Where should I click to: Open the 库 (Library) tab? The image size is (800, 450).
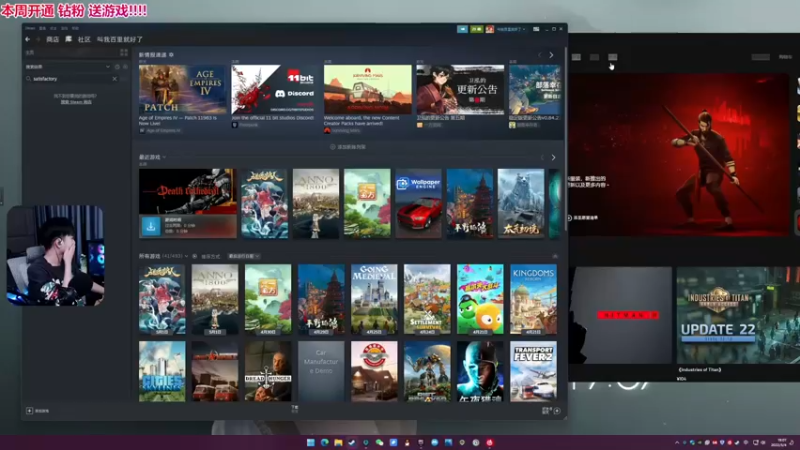(68, 39)
